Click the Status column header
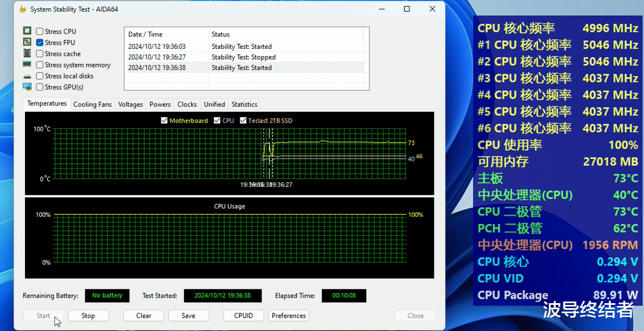644x331 pixels. click(x=286, y=34)
